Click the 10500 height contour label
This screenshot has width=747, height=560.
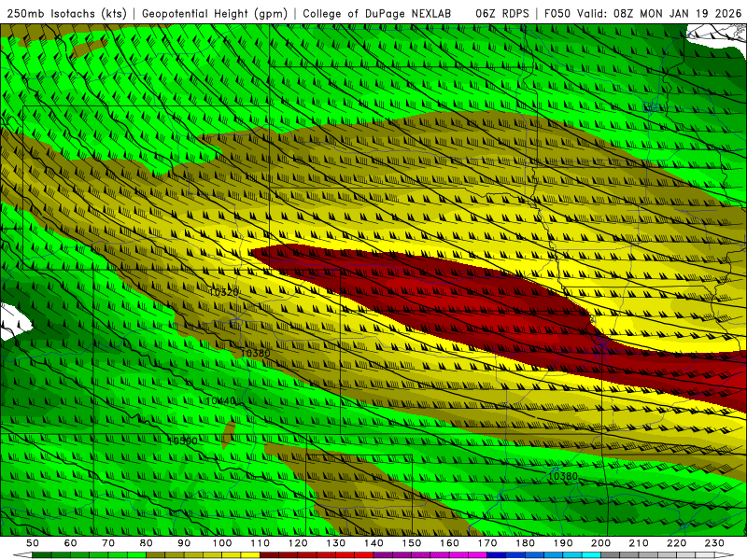182,441
